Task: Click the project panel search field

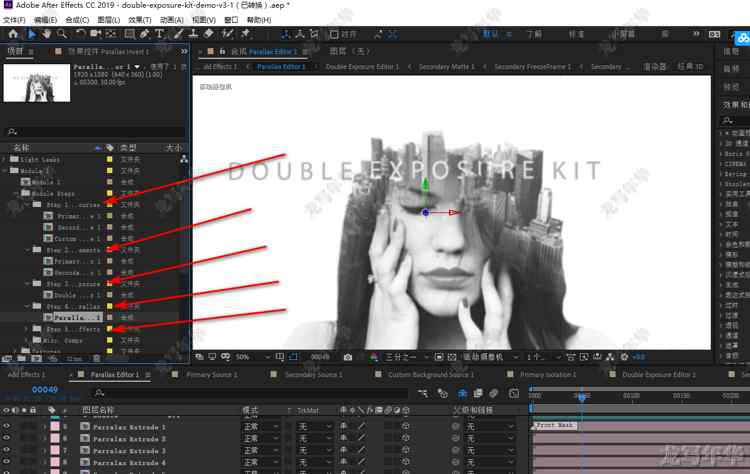Action: pos(95,131)
